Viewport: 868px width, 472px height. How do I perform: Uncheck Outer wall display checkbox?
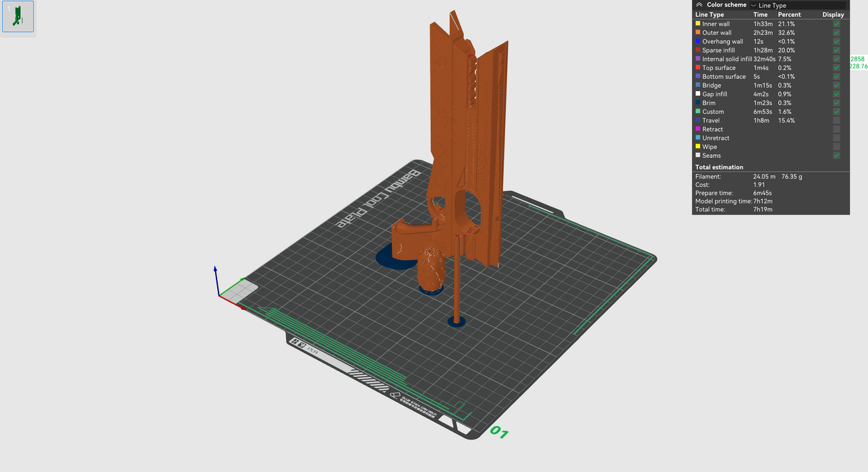tap(836, 33)
